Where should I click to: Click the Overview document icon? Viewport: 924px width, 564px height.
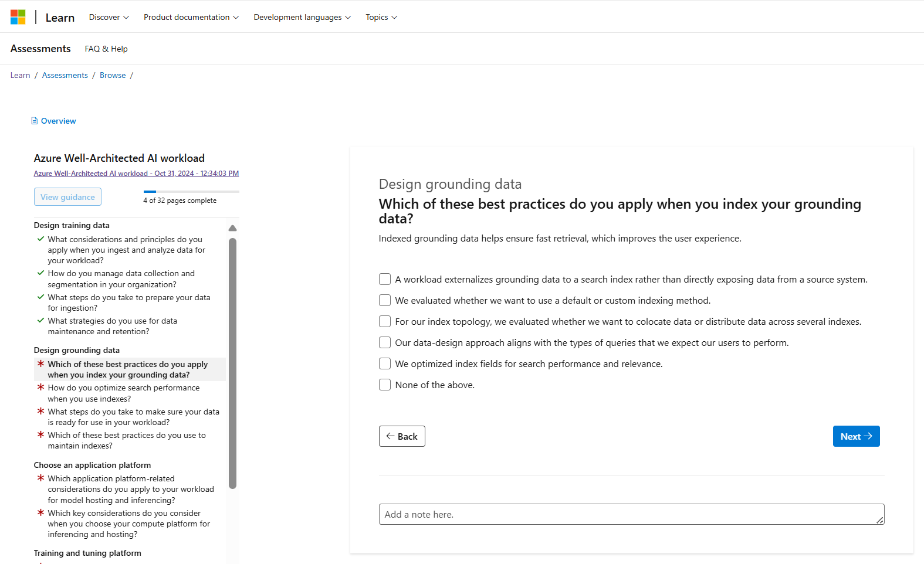(35, 121)
